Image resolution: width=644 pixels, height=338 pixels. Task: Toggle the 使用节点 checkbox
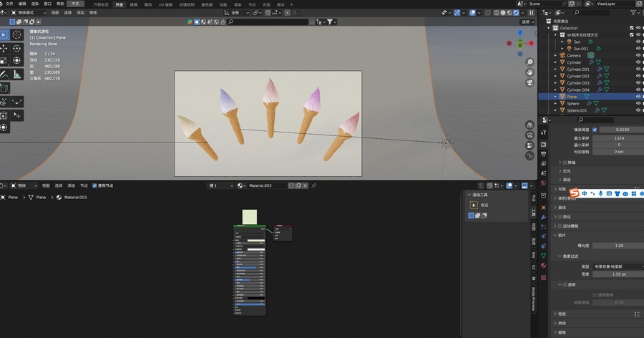[95, 185]
